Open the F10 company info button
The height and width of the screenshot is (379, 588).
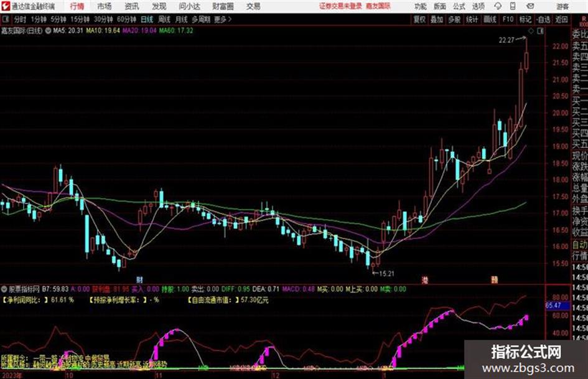(508, 19)
